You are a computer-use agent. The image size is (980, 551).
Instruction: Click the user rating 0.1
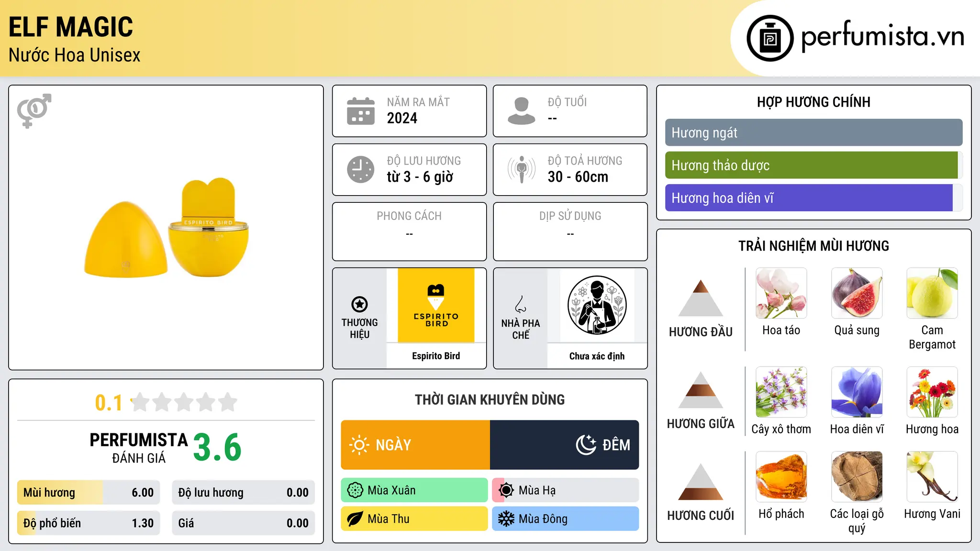point(109,402)
